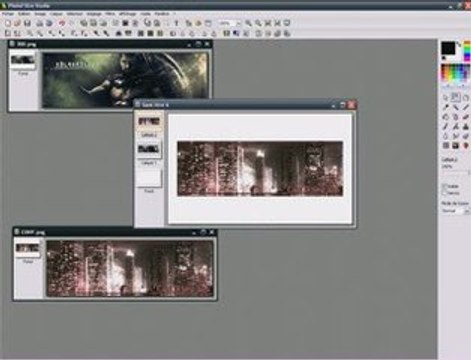Click the Sans titre 4 window title bar
This screenshot has height=360, width=471.
[245, 105]
